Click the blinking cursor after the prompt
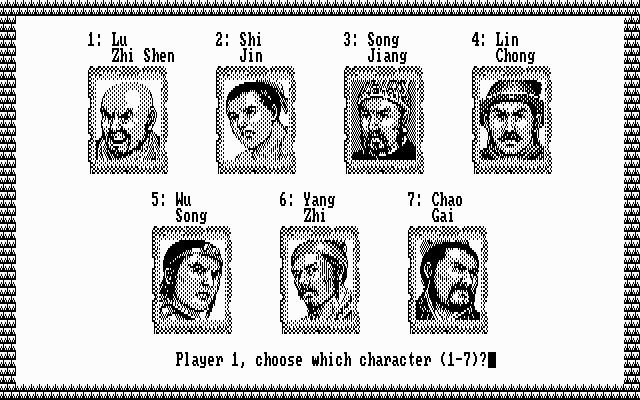The height and width of the screenshot is (400, 640). point(492,360)
